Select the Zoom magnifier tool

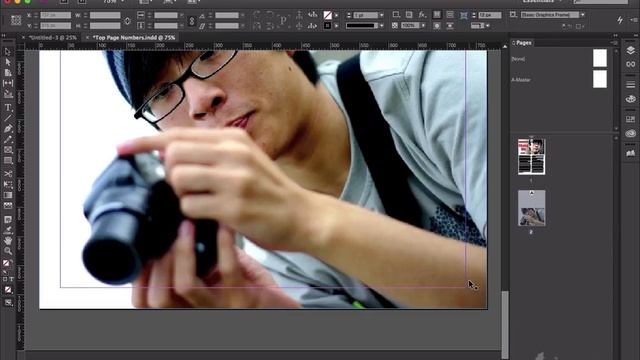(8, 251)
